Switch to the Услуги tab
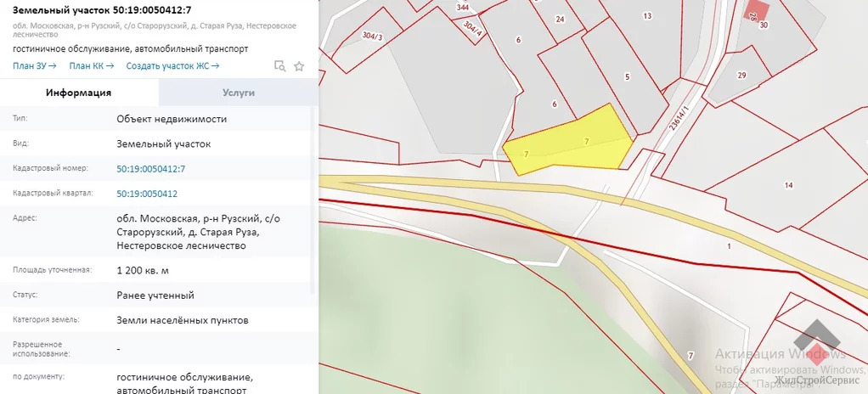Viewport: 868px width, 394px height. [x=239, y=93]
